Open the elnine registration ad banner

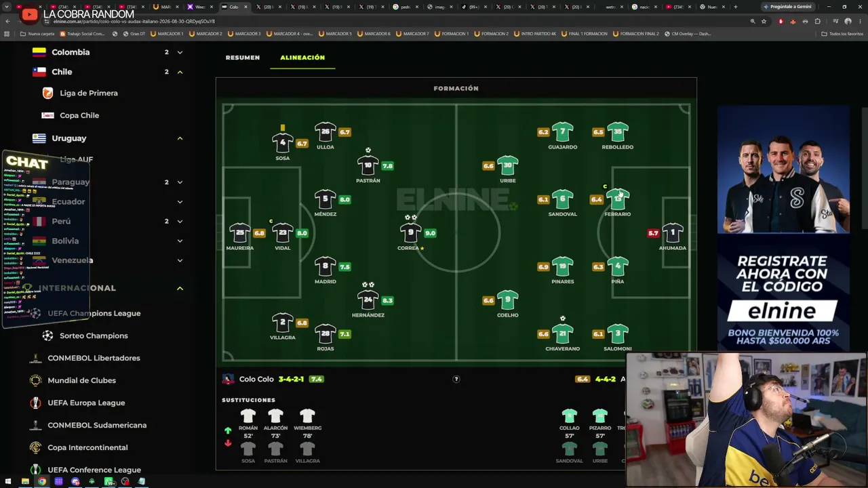[x=783, y=228]
